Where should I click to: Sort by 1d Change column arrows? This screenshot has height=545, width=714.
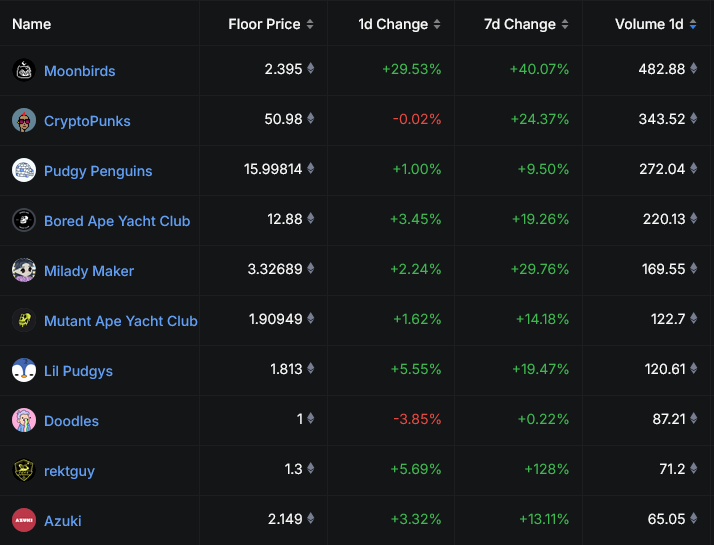[x=437, y=24]
